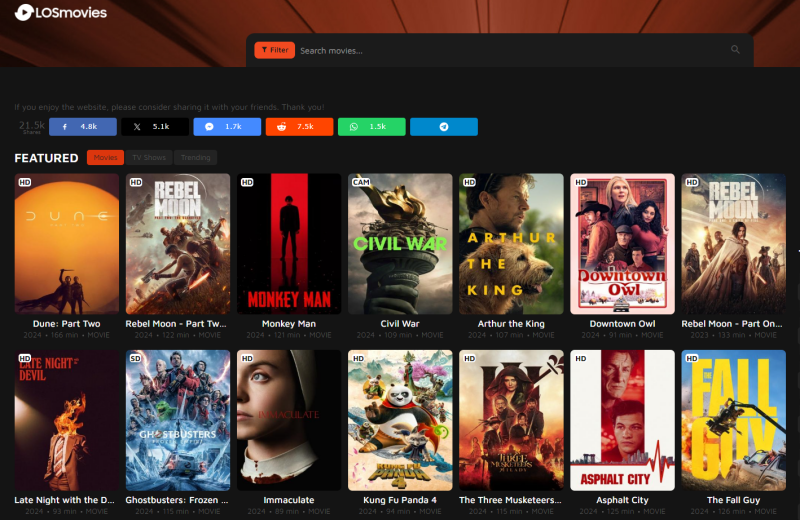Open Dune: Part Two poster
The image size is (800, 520).
point(67,244)
